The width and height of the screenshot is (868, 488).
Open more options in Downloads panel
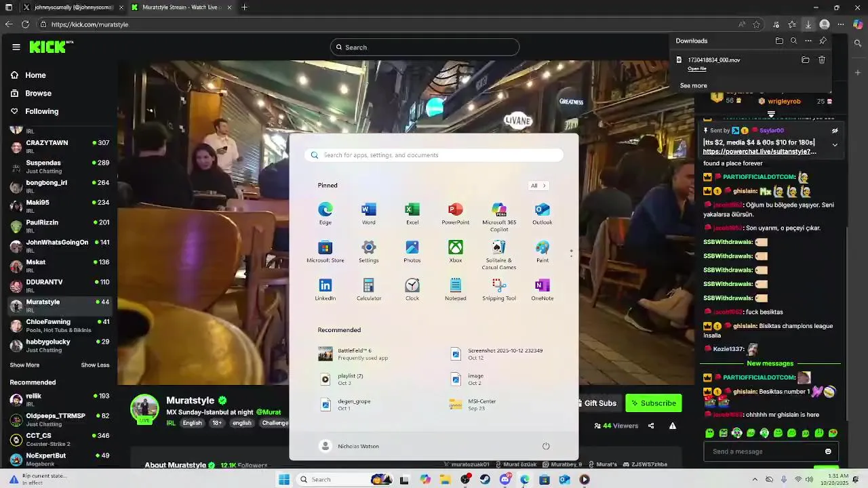tap(808, 41)
